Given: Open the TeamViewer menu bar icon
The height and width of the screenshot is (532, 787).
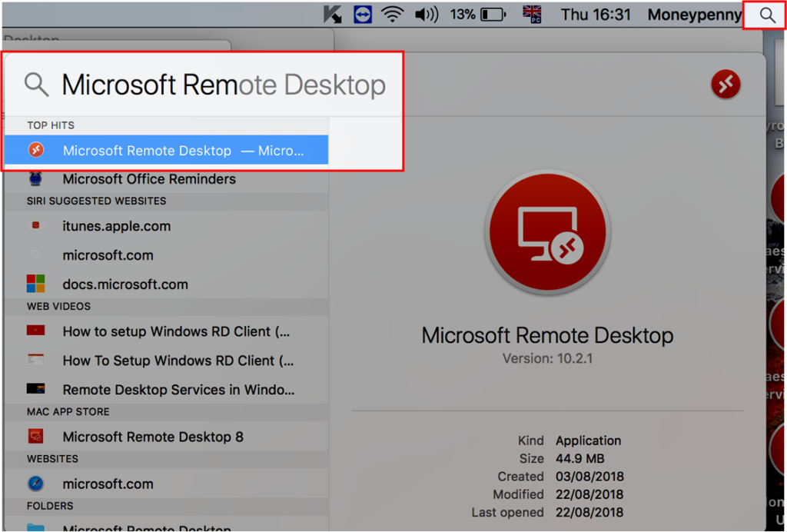Looking at the screenshot, I should click(x=363, y=15).
